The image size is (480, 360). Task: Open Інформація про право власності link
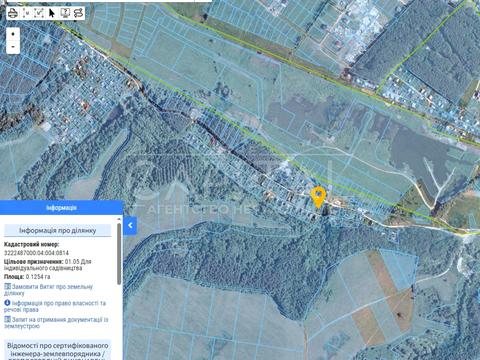[55, 306]
